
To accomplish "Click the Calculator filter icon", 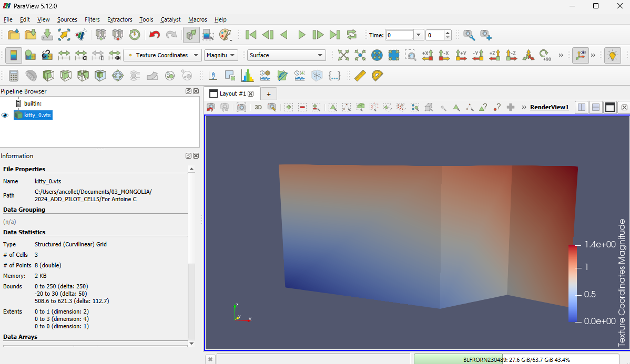I will click(14, 76).
